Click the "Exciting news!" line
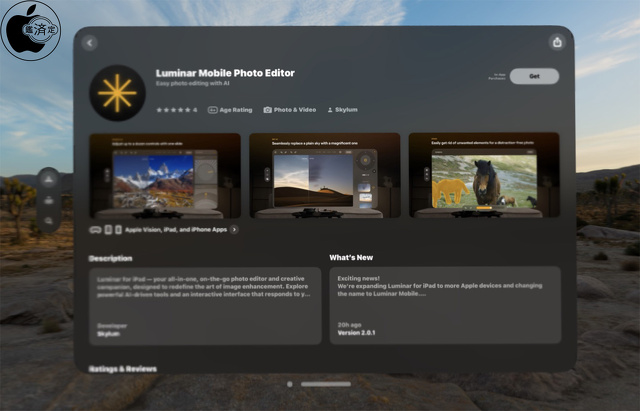 (x=358, y=278)
